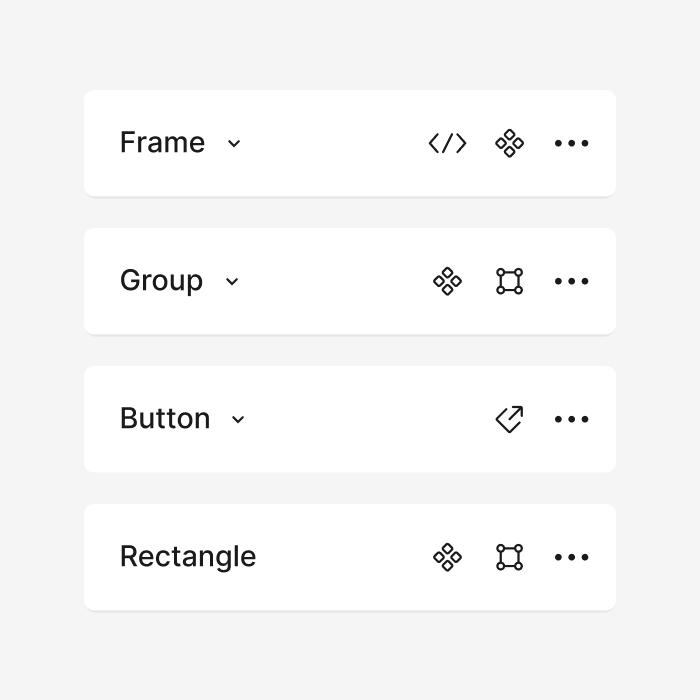This screenshot has height=700, width=700.
Task: Click the Rectangle label text
Action: click(x=188, y=557)
